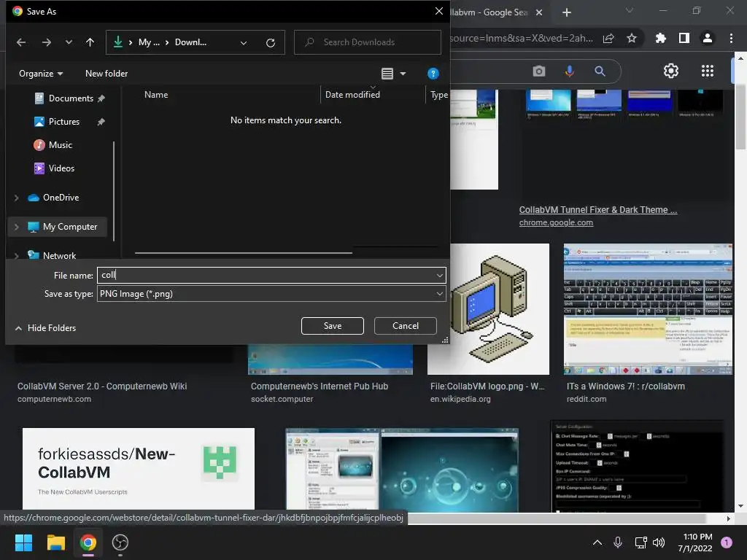Open the File name dropdown arrow
The height and width of the screenshot is (560, 747).
point(439,275)
